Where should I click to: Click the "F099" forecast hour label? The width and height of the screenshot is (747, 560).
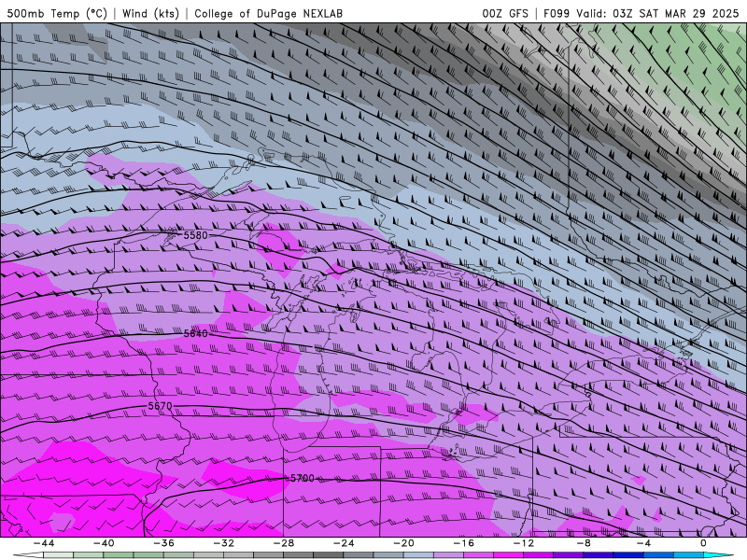click(x=557, y=13)
